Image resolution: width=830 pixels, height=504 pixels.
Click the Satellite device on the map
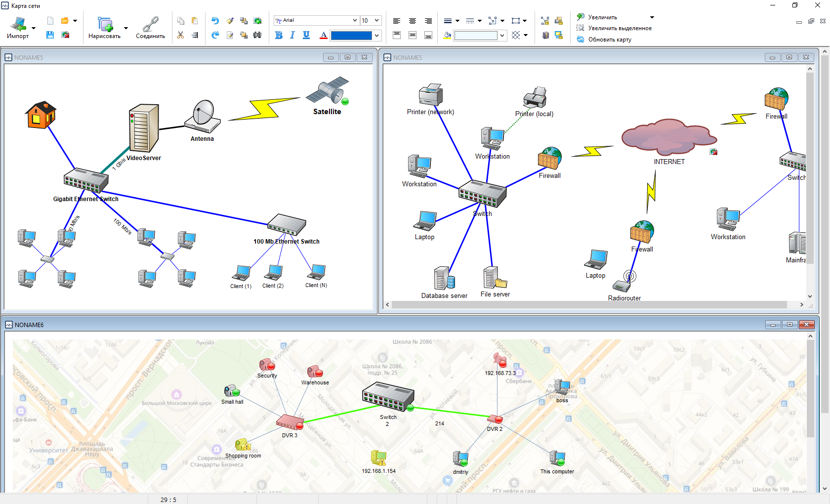[327, 91]
